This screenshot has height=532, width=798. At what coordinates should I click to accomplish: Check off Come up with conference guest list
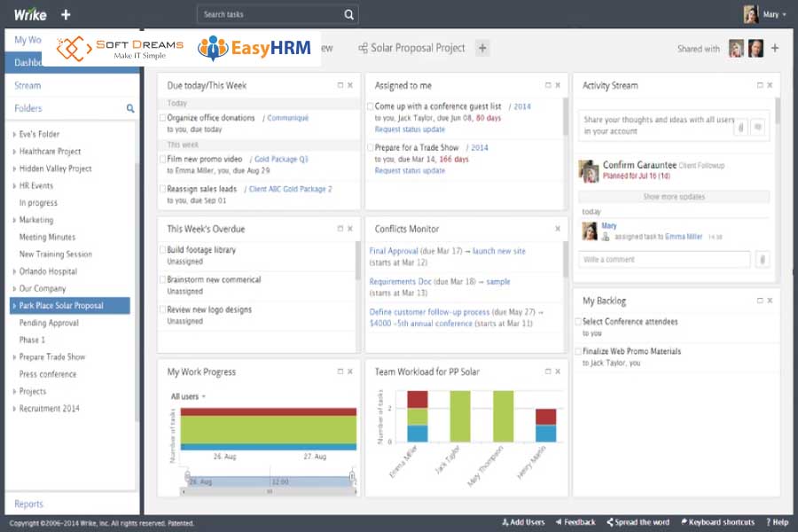(371, 106)
